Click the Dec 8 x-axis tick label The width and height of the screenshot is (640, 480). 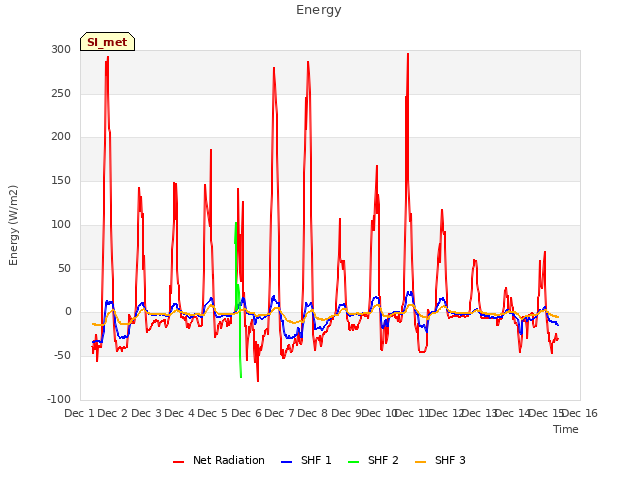313,413
